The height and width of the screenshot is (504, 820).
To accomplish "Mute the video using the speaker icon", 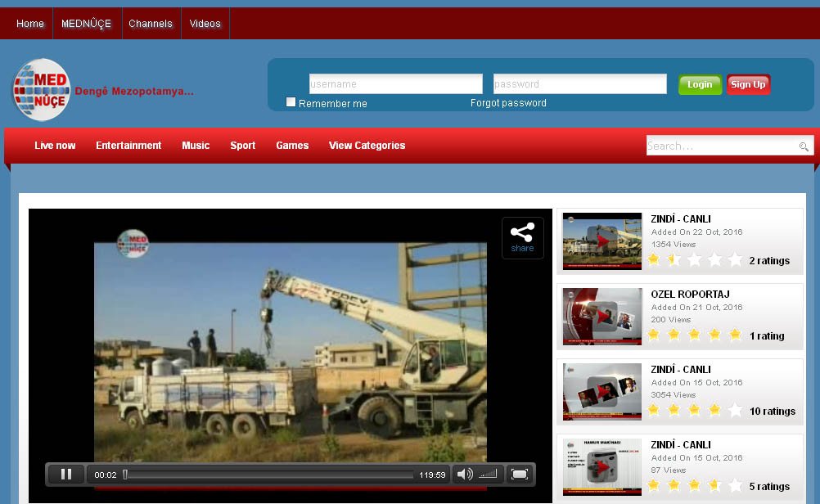I will 464,475.
